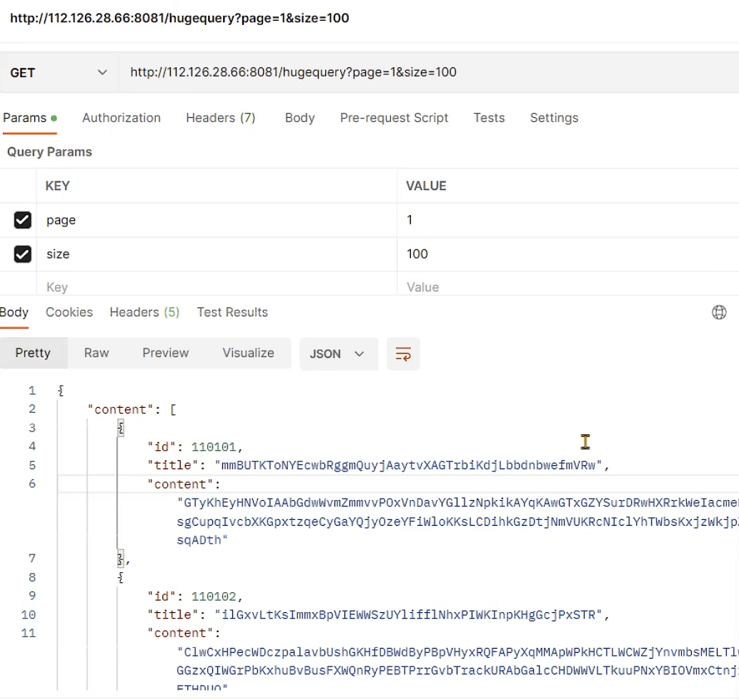Click the page key cell
The width and height of the screenshot is (739, 700).
point(217,220)
